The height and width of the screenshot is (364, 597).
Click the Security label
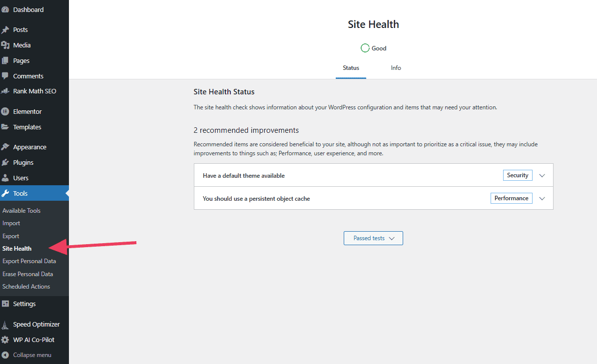517,175
